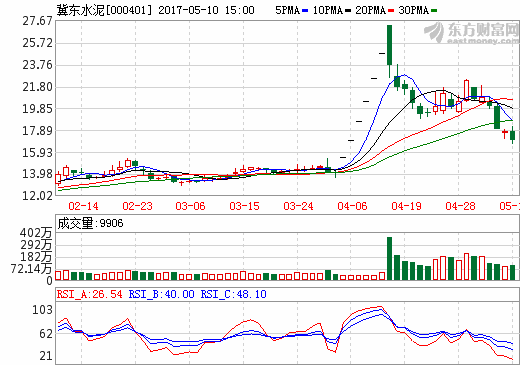The width and height of the screenshot is (520, 365).
Task: Click the 23.76 price axis label
Action: [38, 65]
